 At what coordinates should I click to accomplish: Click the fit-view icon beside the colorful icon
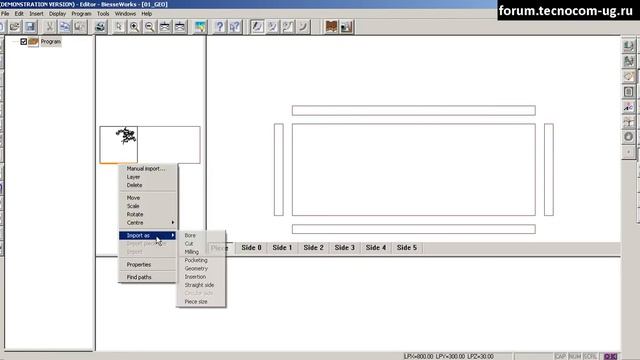pos(180,27)
